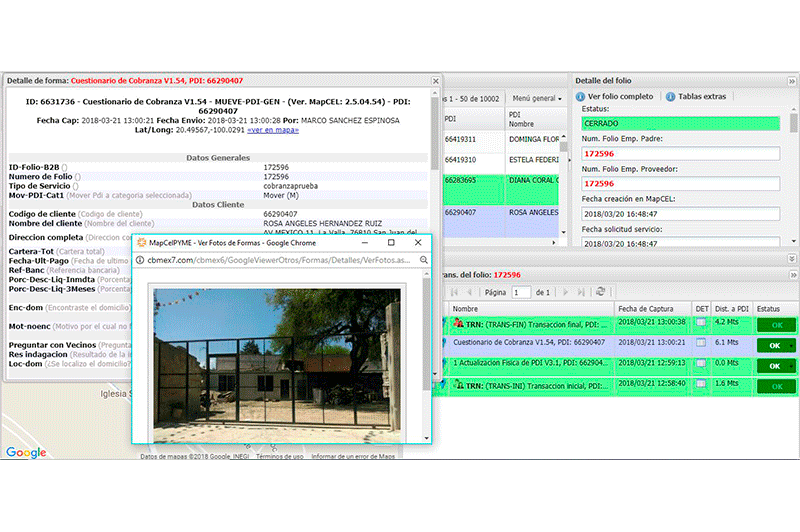Click the Página number input field
This screenshot has height=532, width=800.
pyautogui.click(x=521, y=292)
